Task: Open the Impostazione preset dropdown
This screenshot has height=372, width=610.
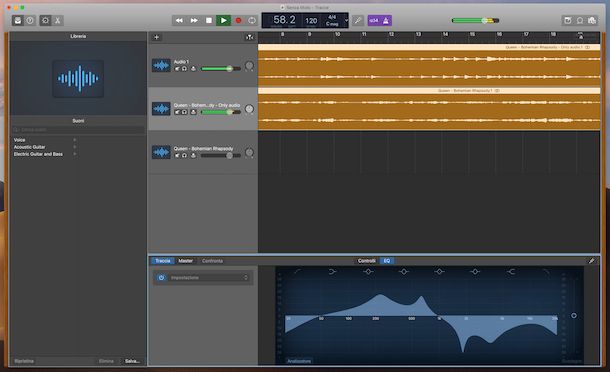Action: (x=209, y=277)
